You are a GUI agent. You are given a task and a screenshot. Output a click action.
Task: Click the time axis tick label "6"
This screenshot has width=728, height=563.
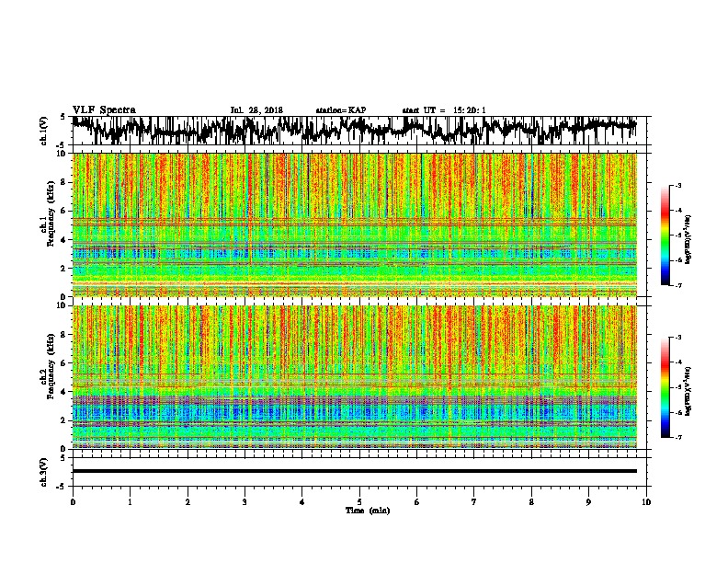pyautogui.click(x=417, y=502)
